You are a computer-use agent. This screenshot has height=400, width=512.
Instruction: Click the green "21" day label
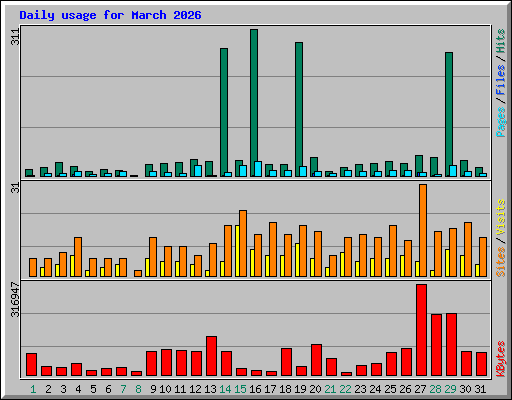pyautogui.click(x=330, y=389)
